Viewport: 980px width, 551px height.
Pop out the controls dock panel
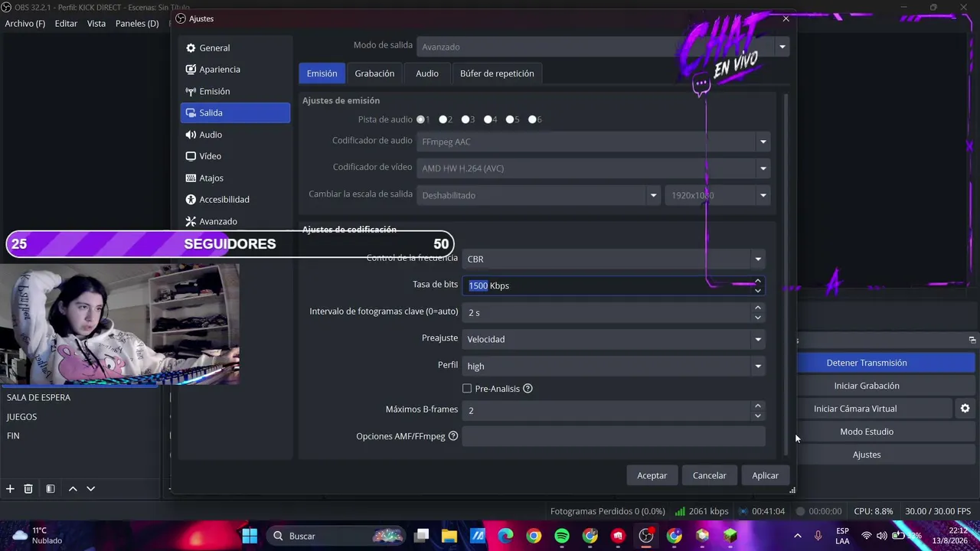[972, 341]
